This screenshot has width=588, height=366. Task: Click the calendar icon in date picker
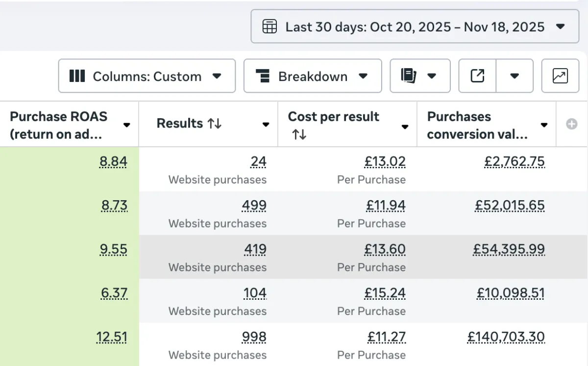pyautogui.click(x=269, y=26)
